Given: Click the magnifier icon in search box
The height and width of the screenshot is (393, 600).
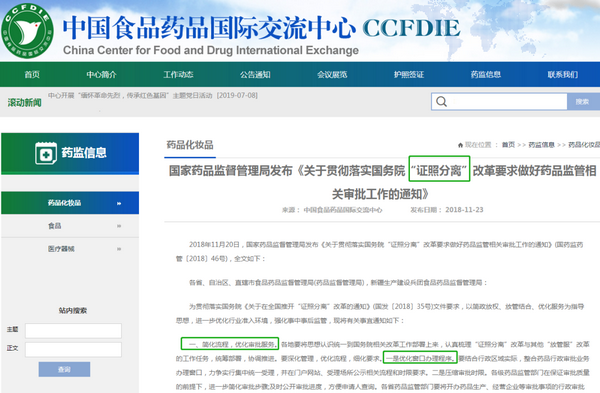Looking at the screenshot, I should point(441,101).
